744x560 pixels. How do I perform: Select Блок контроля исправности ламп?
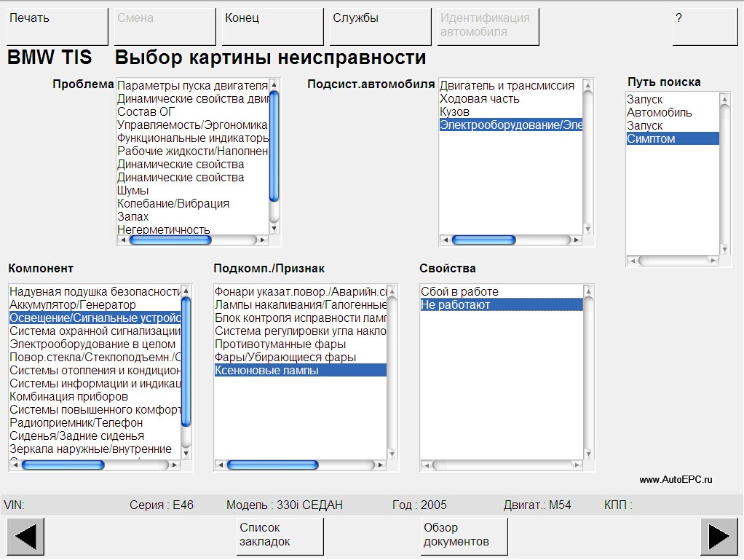pos(301,318)
